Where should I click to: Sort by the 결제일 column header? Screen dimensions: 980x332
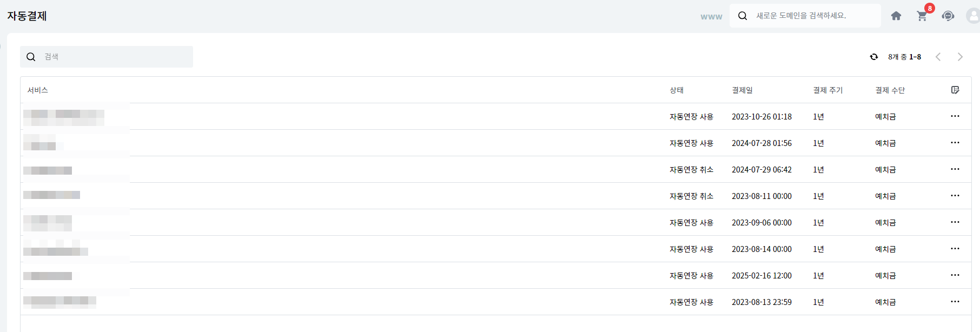(x=742, y=90)
